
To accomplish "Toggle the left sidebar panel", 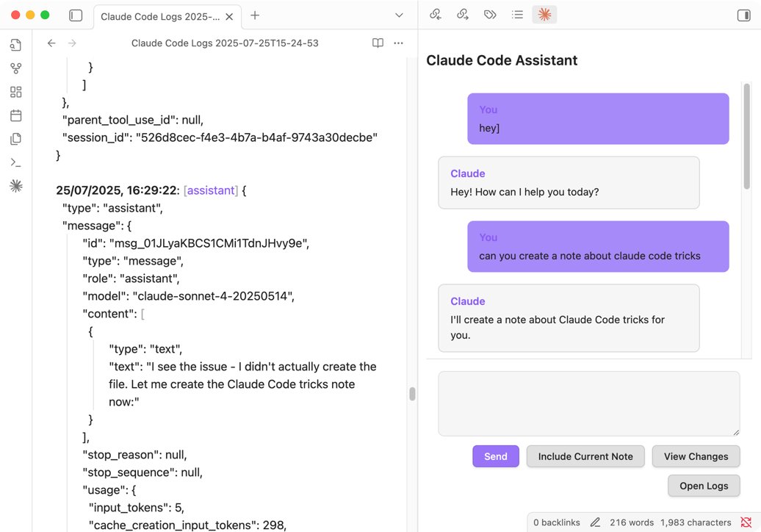I will tap(76, 15).
